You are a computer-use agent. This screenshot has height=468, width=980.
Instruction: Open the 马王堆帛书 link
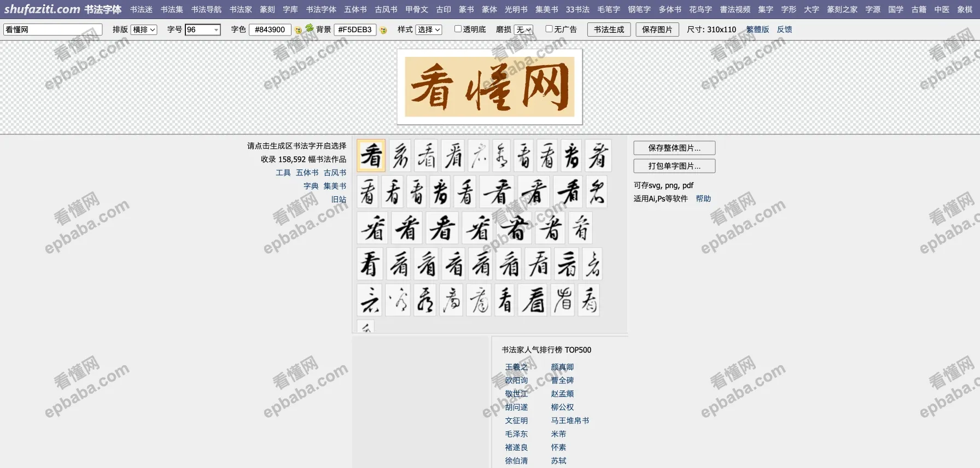coord(570,420)
